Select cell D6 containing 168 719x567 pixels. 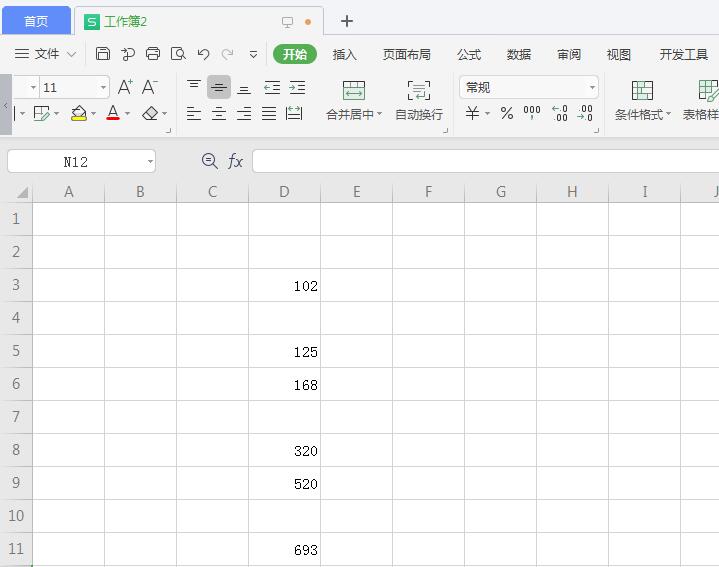pyautogui.click(x=284, y=384)
